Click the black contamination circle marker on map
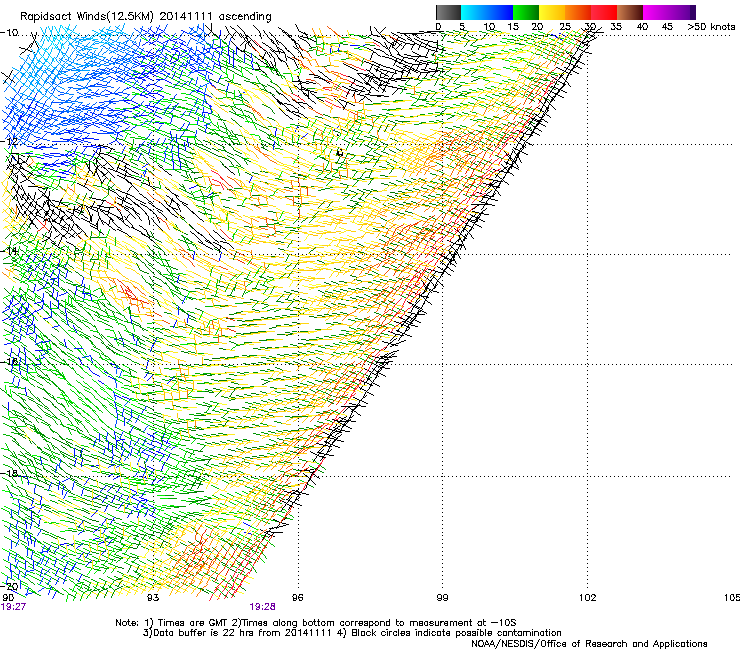740x650 pixels. [339, 152]
